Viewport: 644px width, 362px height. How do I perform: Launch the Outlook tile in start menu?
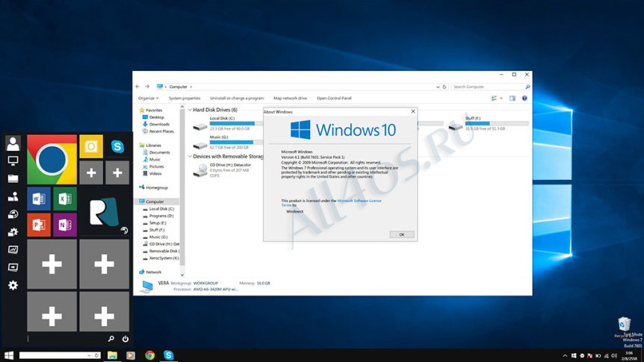91,146
